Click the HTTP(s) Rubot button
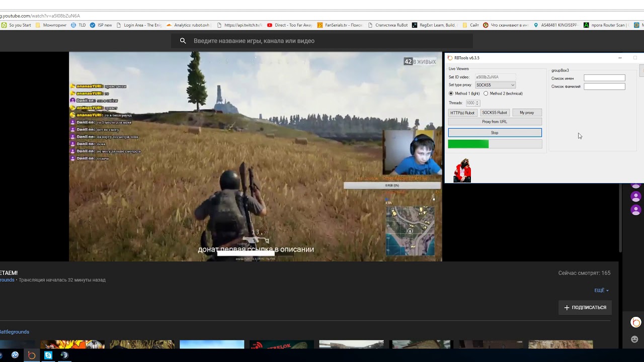Viewport: 644px width, 362px height. 462,113
